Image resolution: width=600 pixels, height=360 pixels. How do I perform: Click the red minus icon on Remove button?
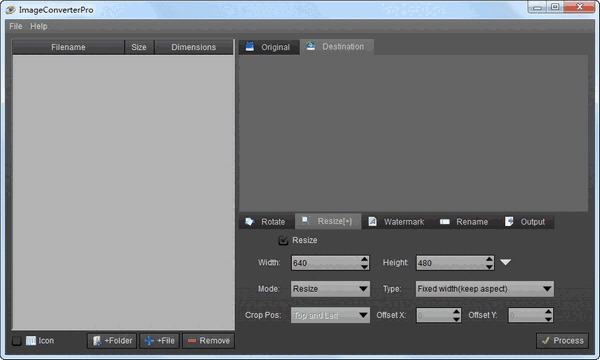[192, 340]
